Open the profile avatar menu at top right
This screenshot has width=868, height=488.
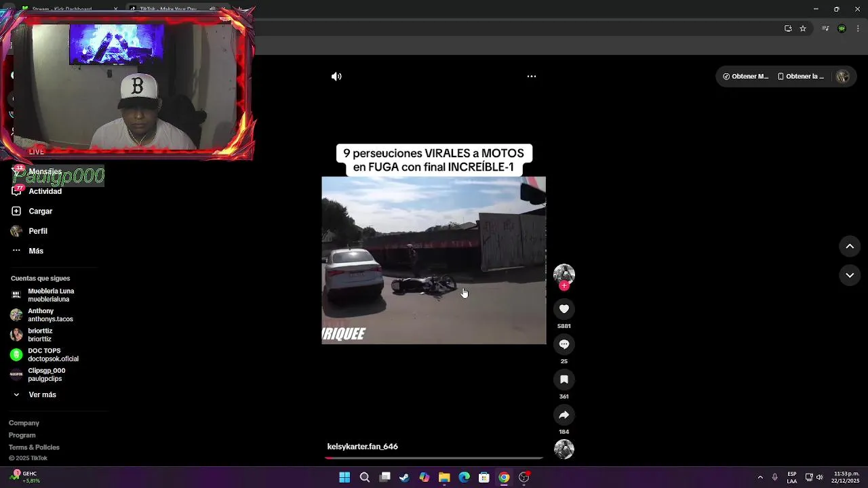click(842, 77)
